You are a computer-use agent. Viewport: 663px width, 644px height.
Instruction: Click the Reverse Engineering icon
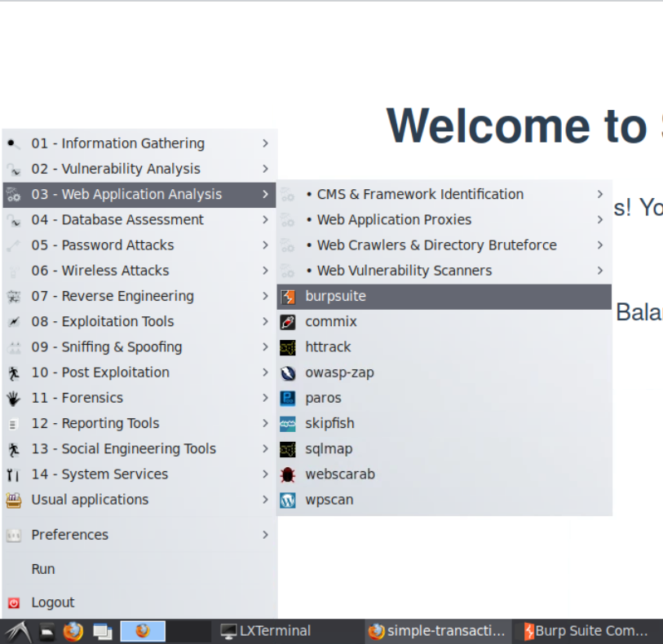click(14, 297)
